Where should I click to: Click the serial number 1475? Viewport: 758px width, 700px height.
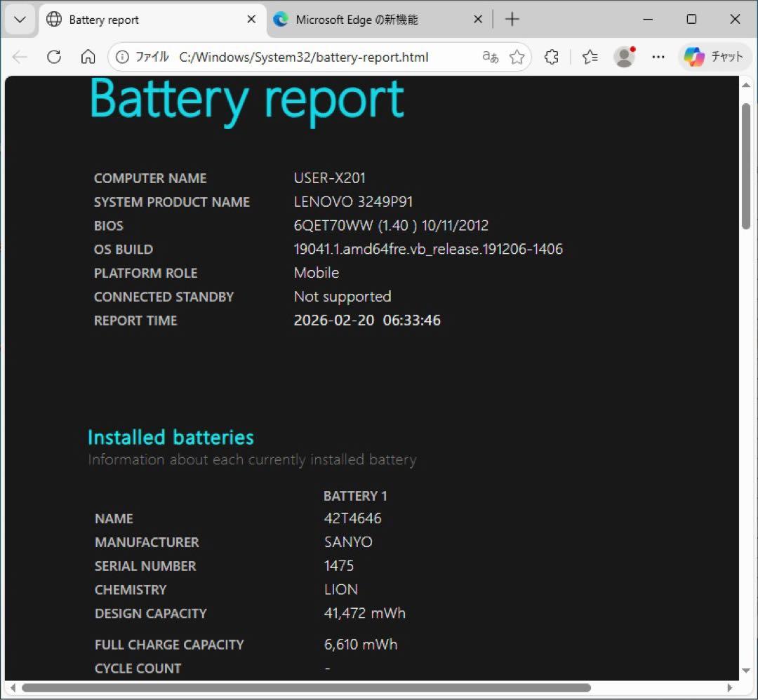click(x=339, y=566)
